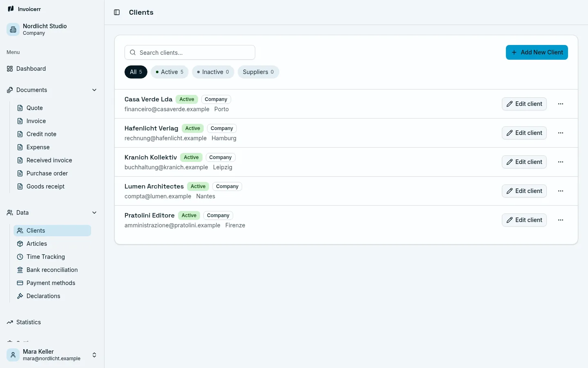Click amministrazione@pratolini.example email
Image resolution: width=588 pixels, height=368 pixels.
pos(172,225)
